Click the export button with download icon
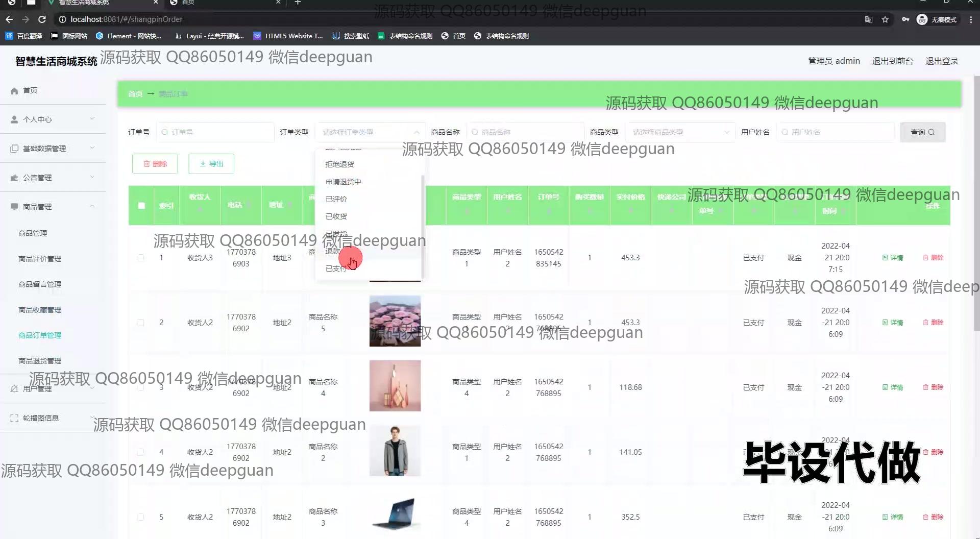 pyautogui.click(x=211, y=164)
